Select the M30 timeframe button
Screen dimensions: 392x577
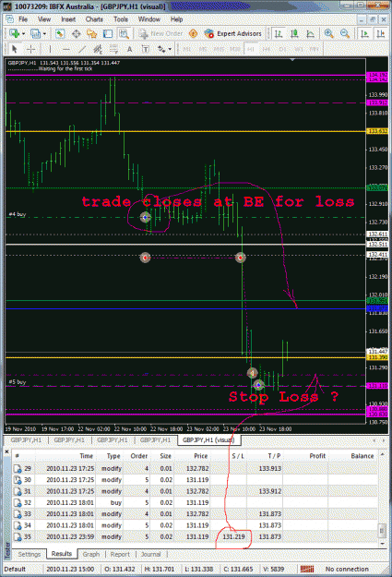(x=235, y=49)
